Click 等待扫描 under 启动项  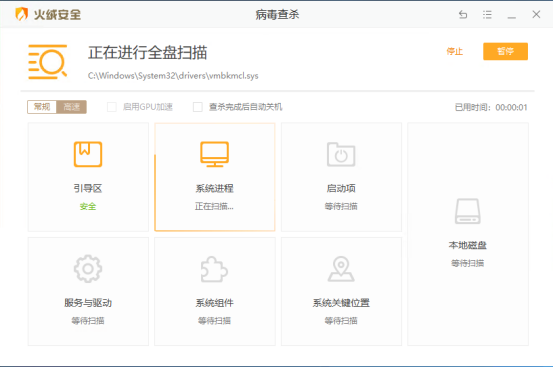point(341,206)
